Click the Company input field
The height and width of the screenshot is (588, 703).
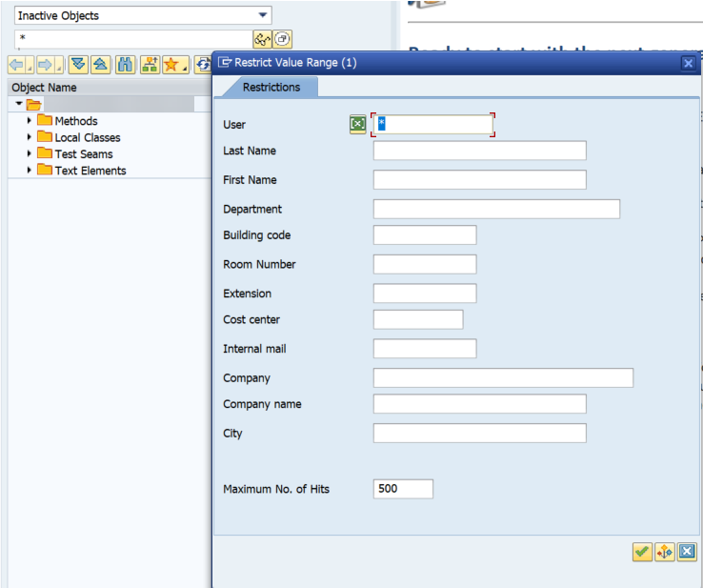click(504, 377)
